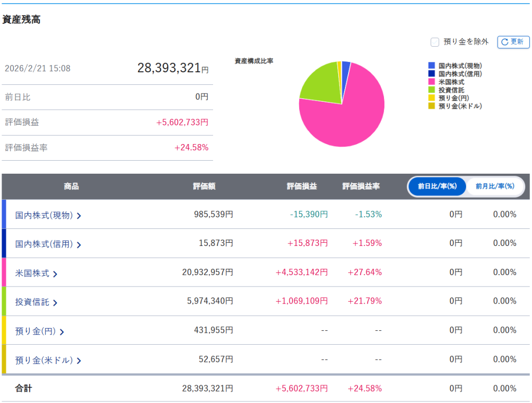Click the green 投資信託 pie slice
Viewport: 532px width, 403px height.
tap(320, 82)
